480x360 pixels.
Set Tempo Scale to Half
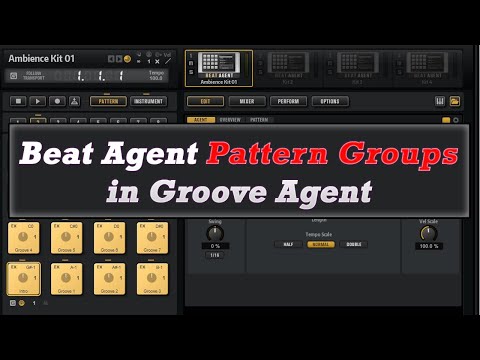click(288, 244)
